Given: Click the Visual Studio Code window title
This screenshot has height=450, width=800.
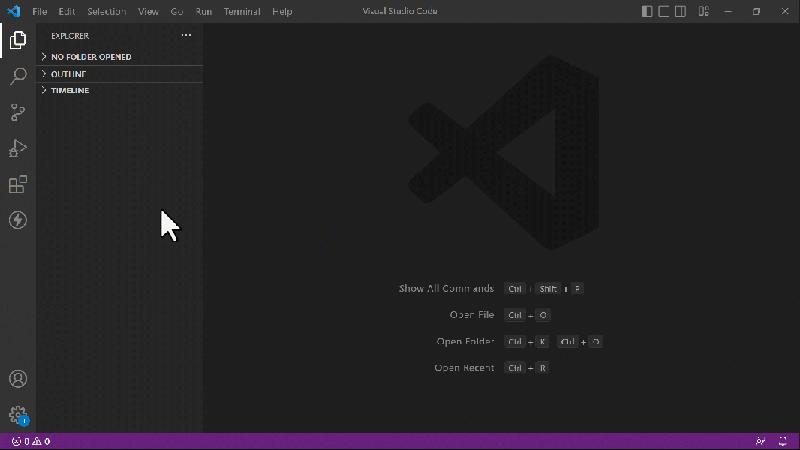Looking at the screenshot, I should click(400, 11).
